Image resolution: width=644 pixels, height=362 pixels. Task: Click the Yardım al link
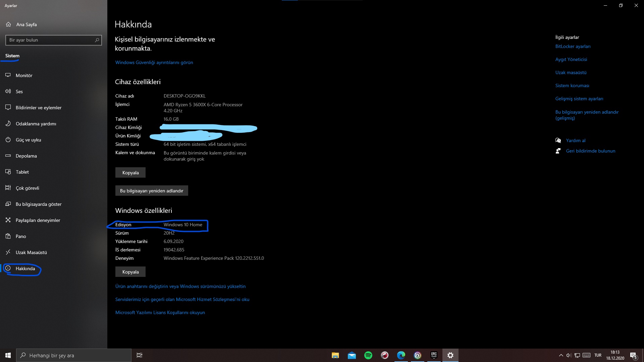(x=576, y=141)
